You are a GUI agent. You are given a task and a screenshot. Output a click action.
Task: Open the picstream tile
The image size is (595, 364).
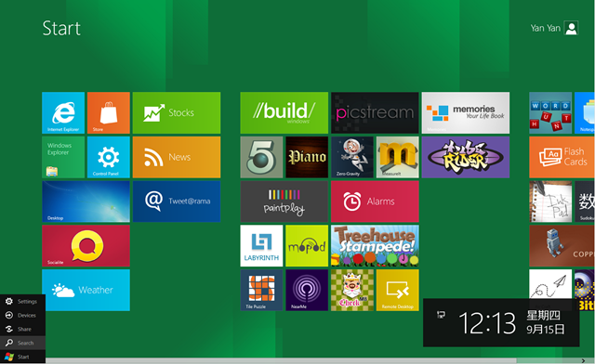[375, 112]
